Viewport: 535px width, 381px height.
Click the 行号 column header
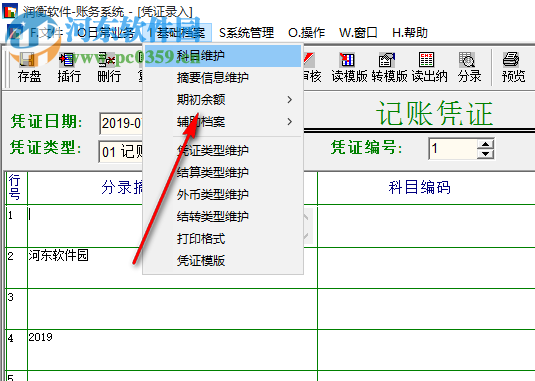tap(15, 188)
